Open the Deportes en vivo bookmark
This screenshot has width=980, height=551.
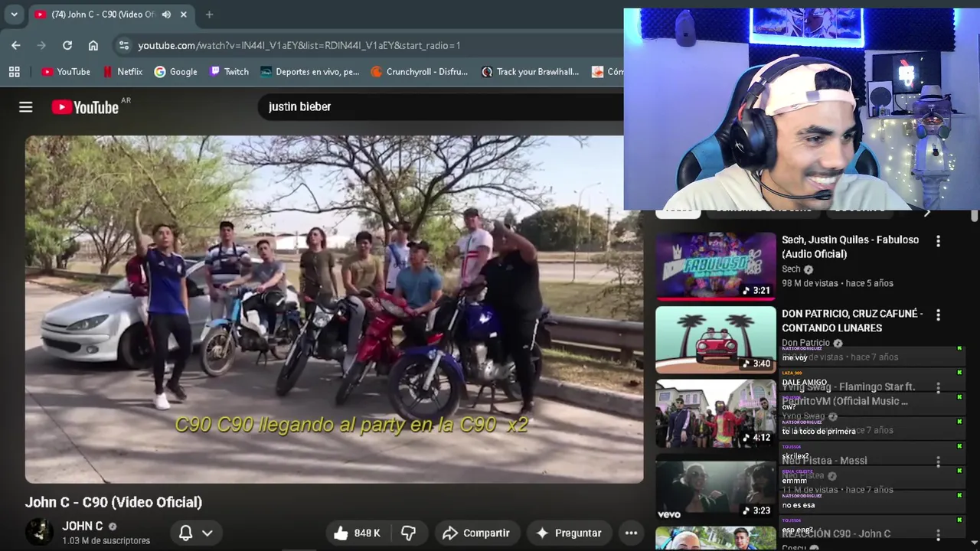pyautogui.click(x=309, y=71)
